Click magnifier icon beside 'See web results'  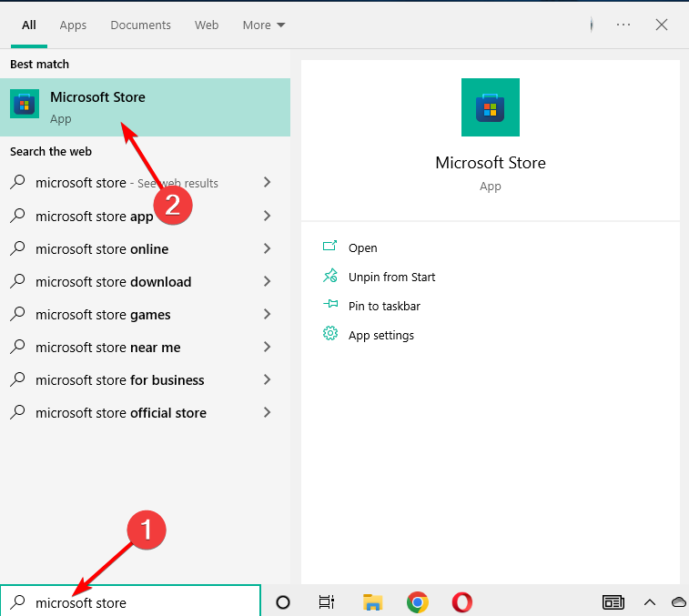coord(17,181)
